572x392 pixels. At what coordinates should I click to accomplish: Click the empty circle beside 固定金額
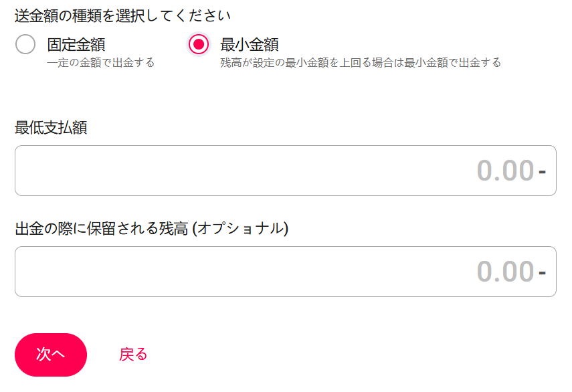pyautogui.click(x=25, y=45)
